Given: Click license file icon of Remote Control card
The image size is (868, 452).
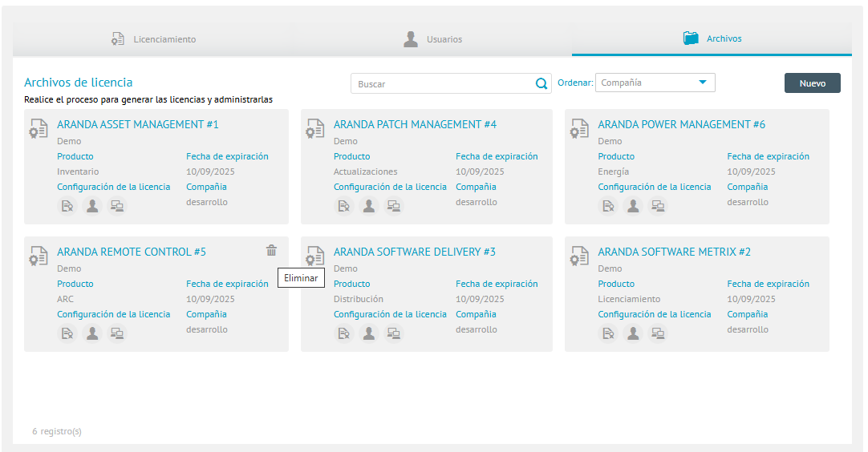Looking at the screenshot, I should click(x=39, y=256).
